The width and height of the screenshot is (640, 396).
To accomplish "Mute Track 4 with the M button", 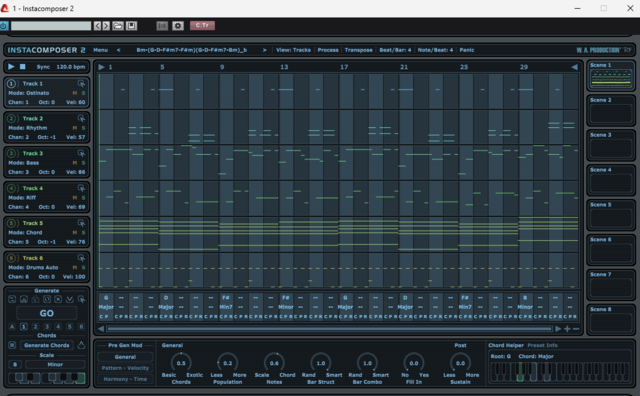I will 75,198.
